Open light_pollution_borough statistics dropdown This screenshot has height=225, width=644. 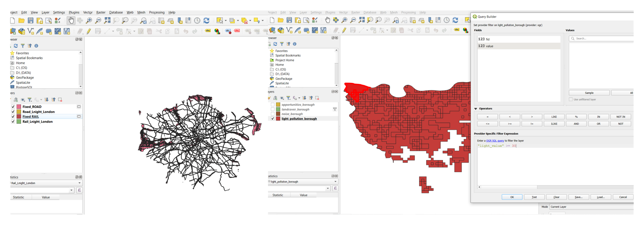[x=303, y=182]
